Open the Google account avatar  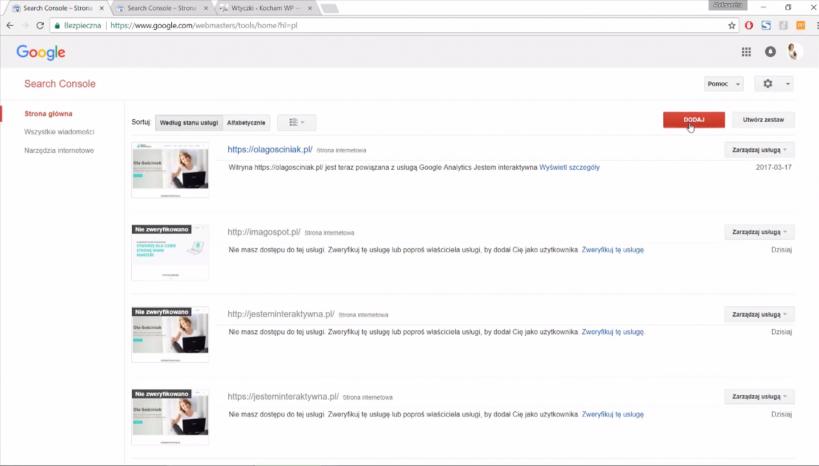[x=794, y=52]
